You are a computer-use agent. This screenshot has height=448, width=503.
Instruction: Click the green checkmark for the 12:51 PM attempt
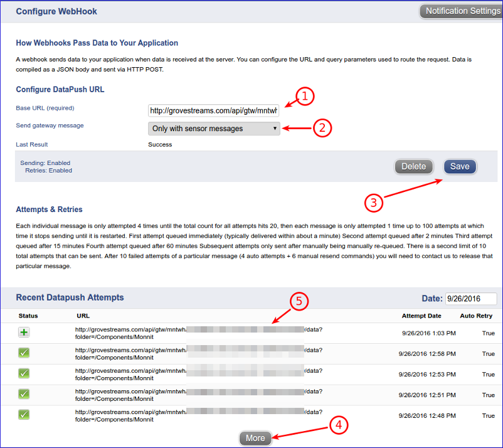(x=24, y=395)
